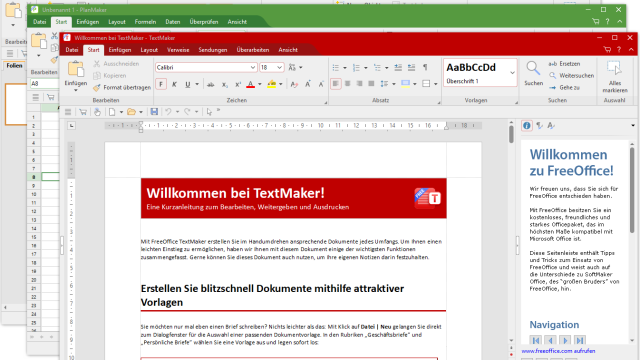Clear character formatting with the eraser A icon
Screen dimensions: 640x360
point(294,84)
